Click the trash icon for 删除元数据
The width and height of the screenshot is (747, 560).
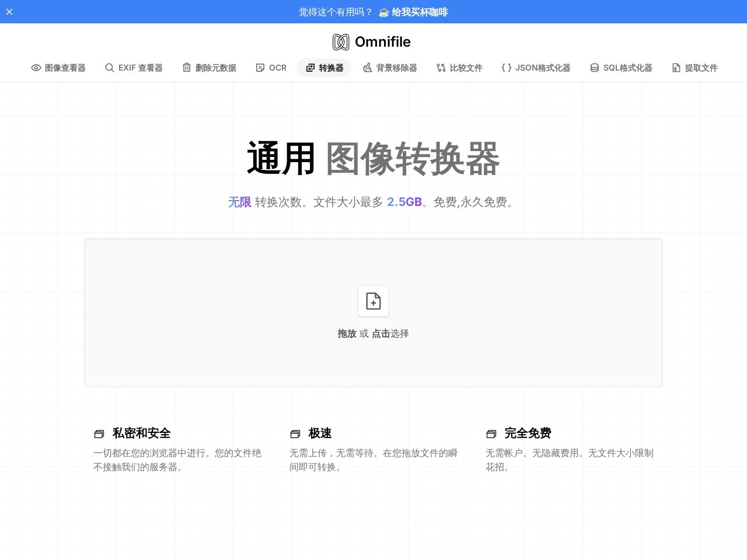(187, 68)
